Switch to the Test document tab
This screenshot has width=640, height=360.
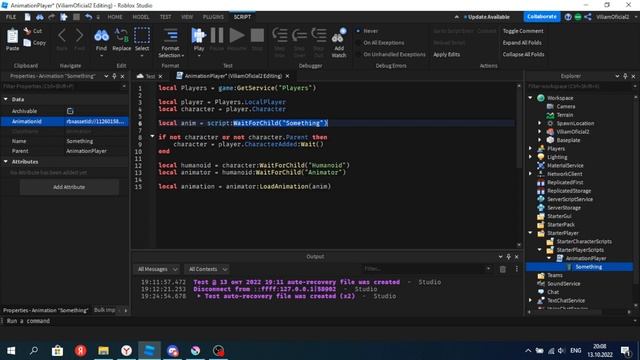coord(151,76)
